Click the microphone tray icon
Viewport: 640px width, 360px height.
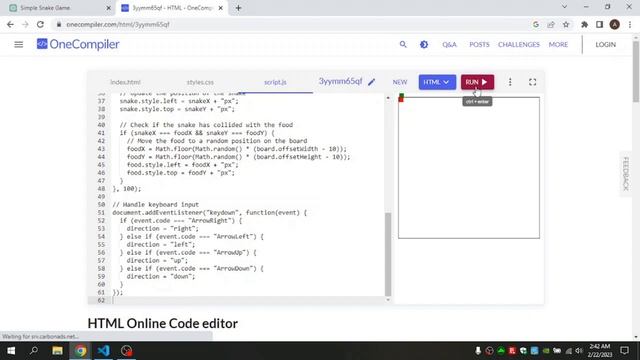coord(478,351)
